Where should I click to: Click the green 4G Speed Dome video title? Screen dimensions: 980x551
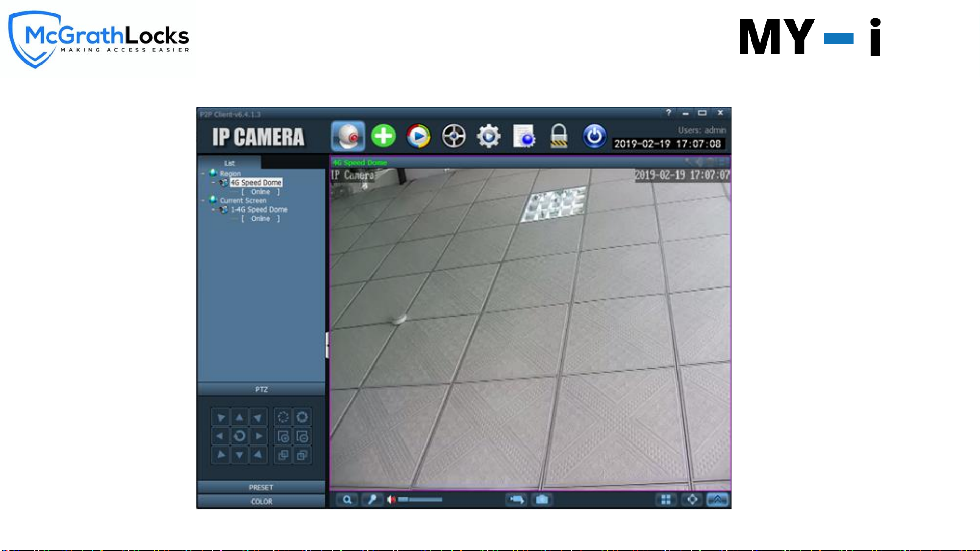click(x=360, y=163)
